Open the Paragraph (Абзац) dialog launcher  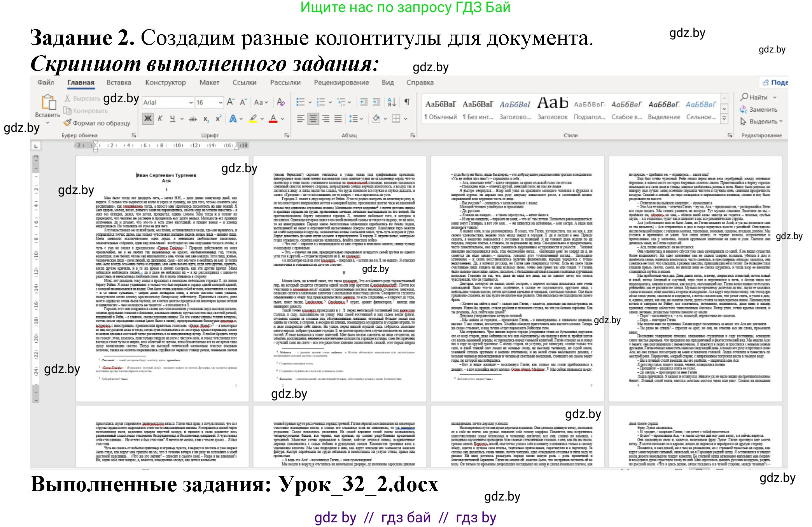pyautogui.click(x=413, y=135)
